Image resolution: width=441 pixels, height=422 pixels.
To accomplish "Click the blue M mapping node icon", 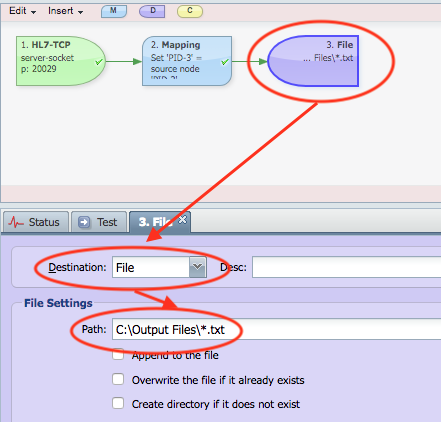I will point(114,11).
